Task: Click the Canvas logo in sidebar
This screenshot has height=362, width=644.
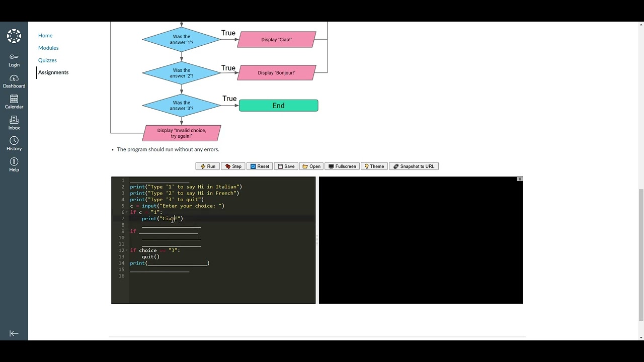Action: coord(14,36)
